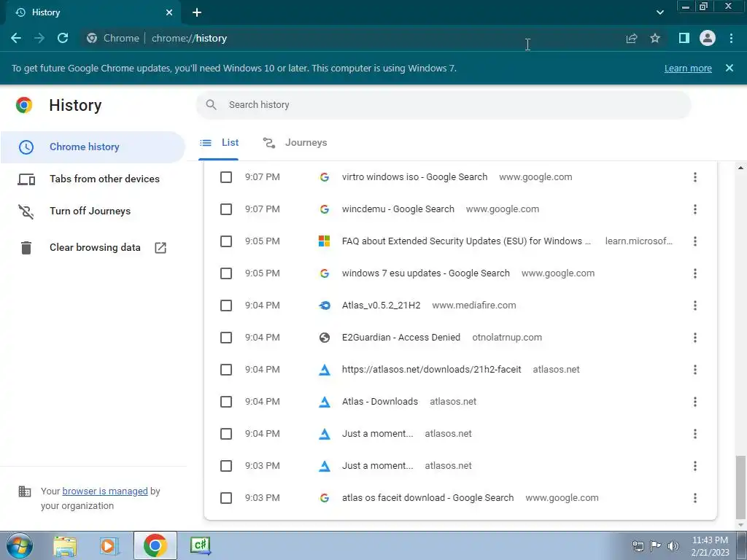Share this page via share icon

tap(631, 38)
